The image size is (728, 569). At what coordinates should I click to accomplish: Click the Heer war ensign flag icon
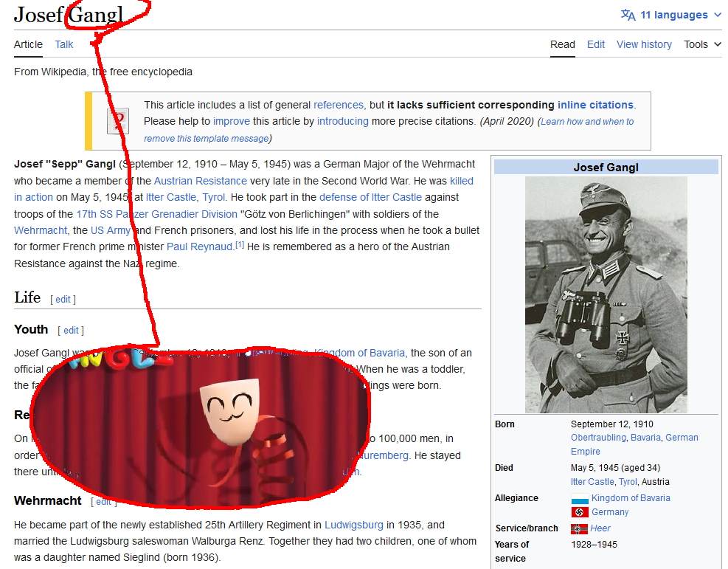point(579,528)
